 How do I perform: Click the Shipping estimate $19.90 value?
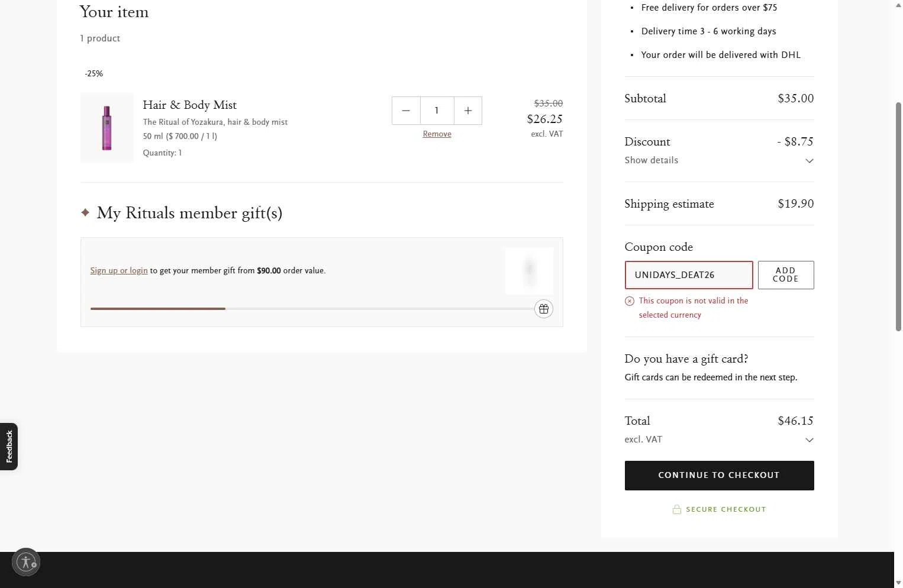(796, 204)
